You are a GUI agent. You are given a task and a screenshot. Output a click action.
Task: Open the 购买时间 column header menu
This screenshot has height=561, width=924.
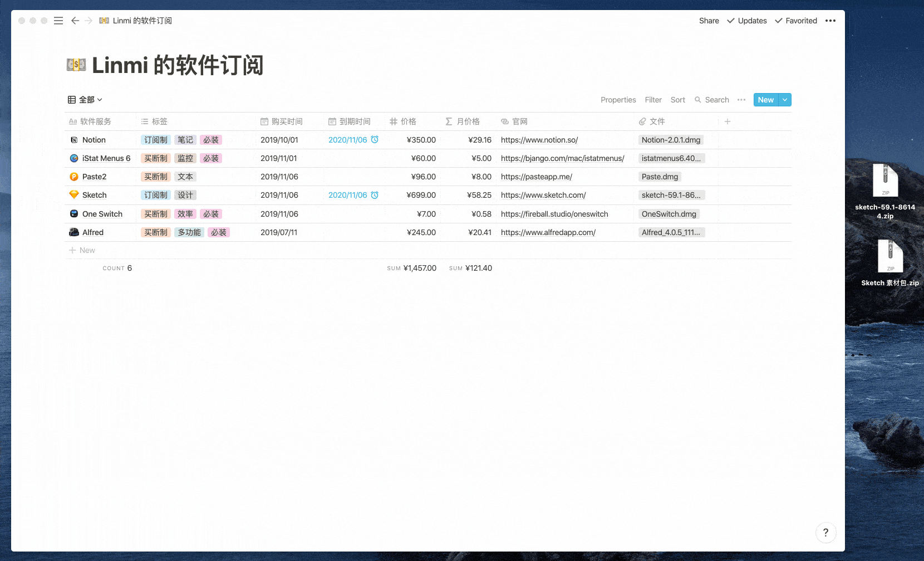(x=290, y=121)
